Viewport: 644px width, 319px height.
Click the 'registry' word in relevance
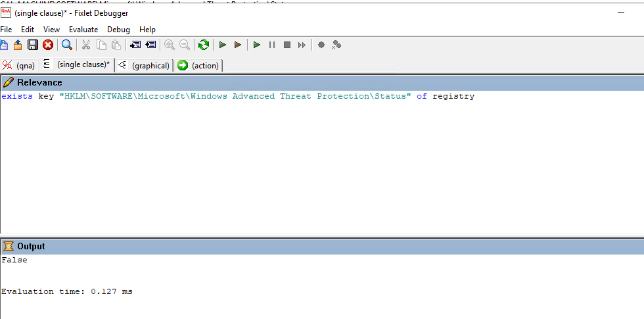pos(453,97)
